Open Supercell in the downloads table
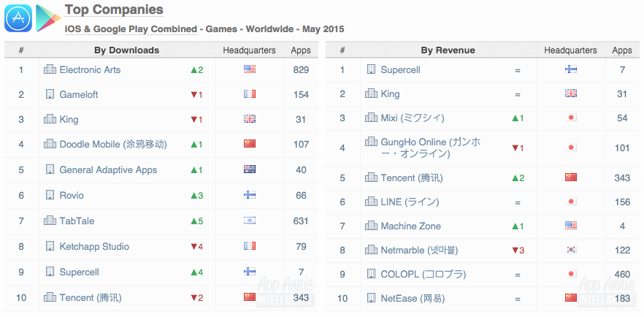Viewport: 644px width, 317px height. 80,272
